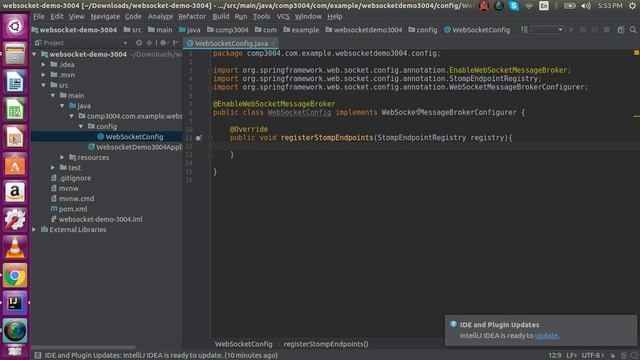The image size is (640, 360).
Task: Select mvnw.cmd file in project tree
Action: (x=72, y=199)
